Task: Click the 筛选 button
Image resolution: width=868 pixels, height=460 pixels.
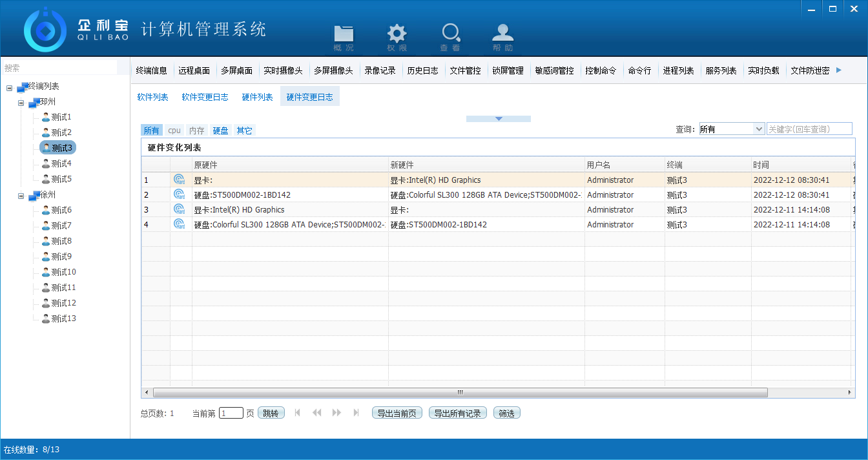Action: [506, 413]
